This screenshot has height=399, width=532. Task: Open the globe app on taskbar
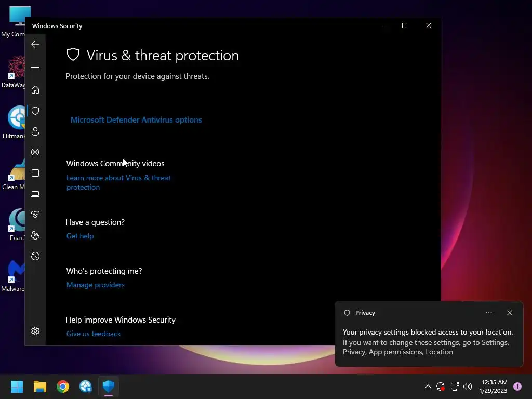pos(86,387)
